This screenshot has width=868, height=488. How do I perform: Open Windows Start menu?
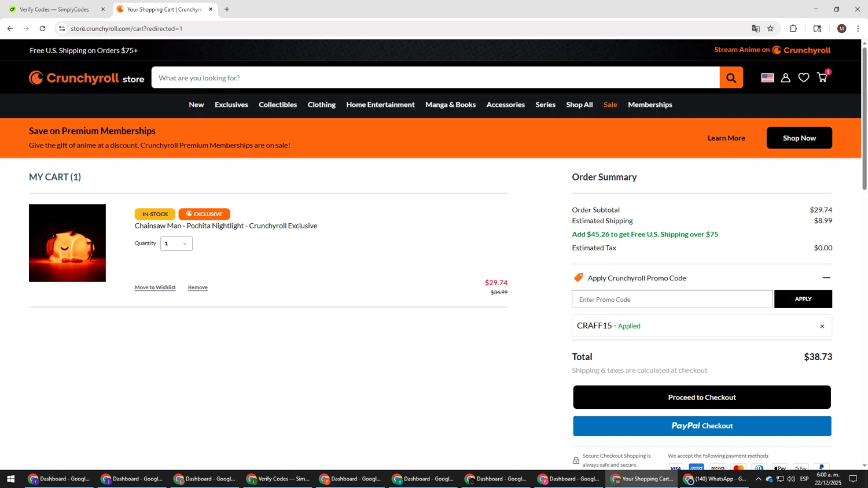click(x=10, y=479)
